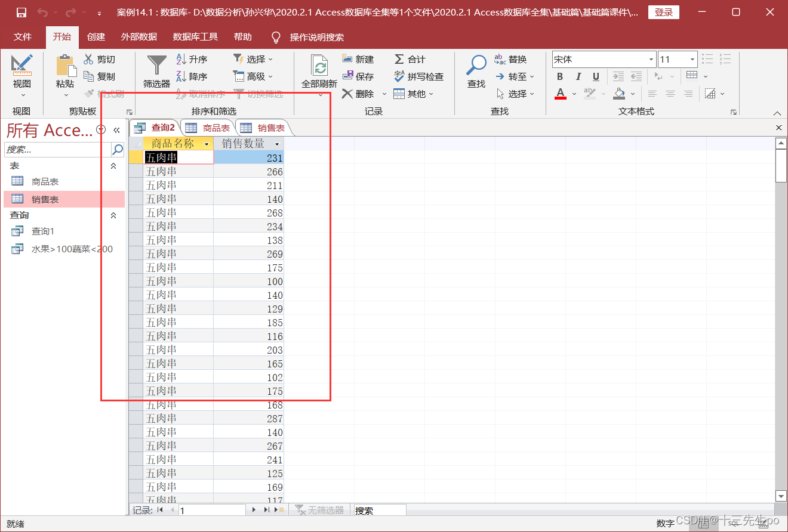Click 剪切 (Cut) scissors icon
The height and width of the screenshot is (532, 788).
[88, 59]
